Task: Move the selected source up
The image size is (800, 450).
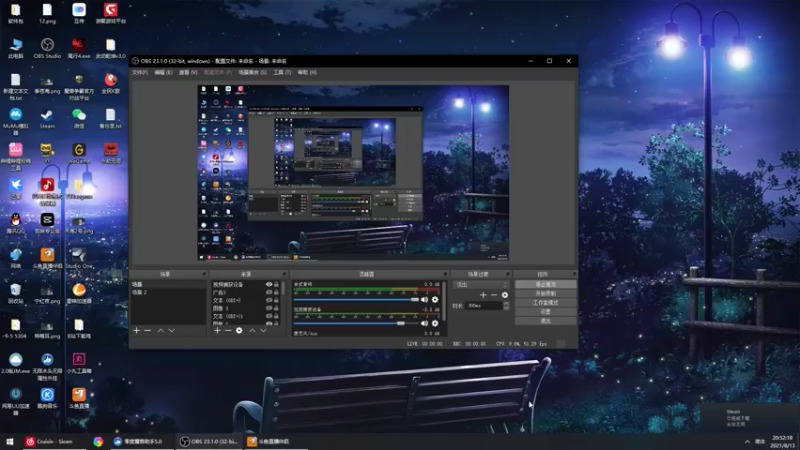Action: pos(252,331)
